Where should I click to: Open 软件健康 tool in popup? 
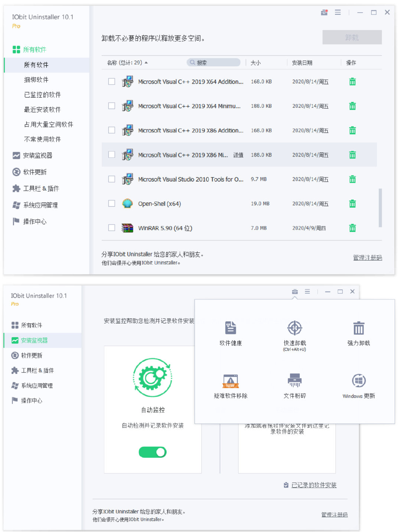[231, 333]
